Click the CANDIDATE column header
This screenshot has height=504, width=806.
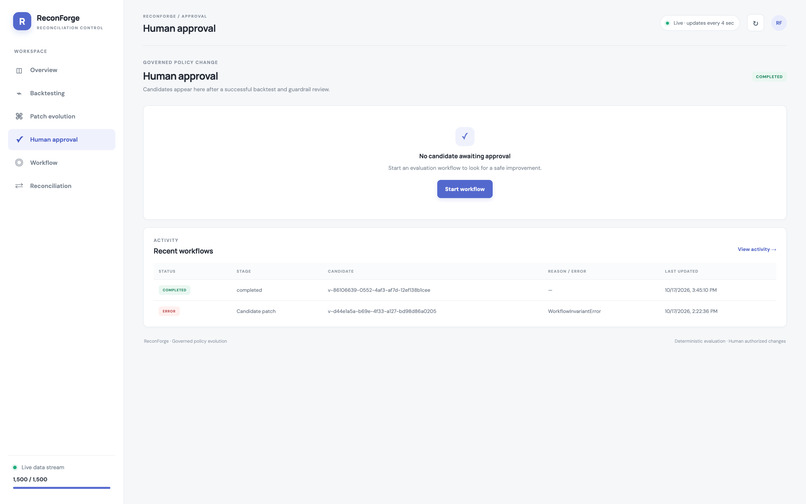point(341,271)
